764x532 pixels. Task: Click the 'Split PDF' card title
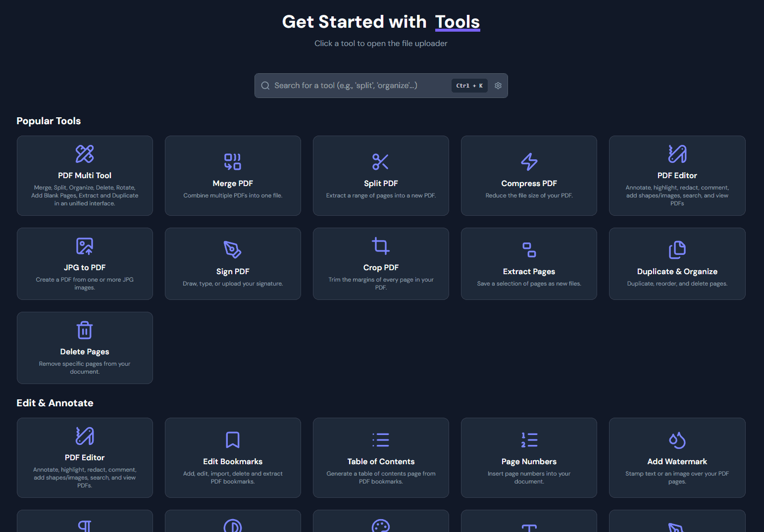tap(381, 183)
